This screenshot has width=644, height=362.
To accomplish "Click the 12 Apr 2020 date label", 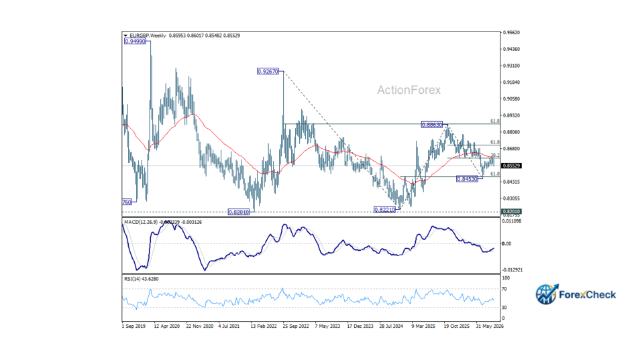I will click(x=167, y=326).
